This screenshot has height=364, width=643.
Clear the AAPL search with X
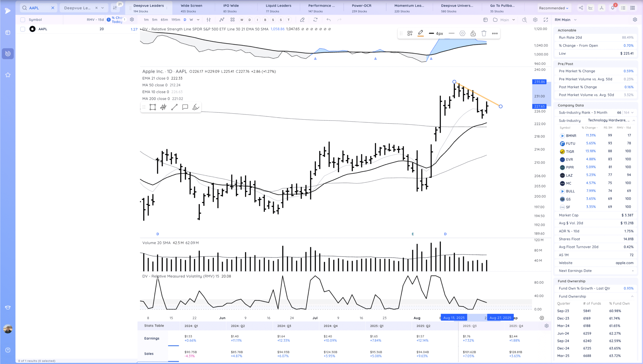(x=53, y=8)
